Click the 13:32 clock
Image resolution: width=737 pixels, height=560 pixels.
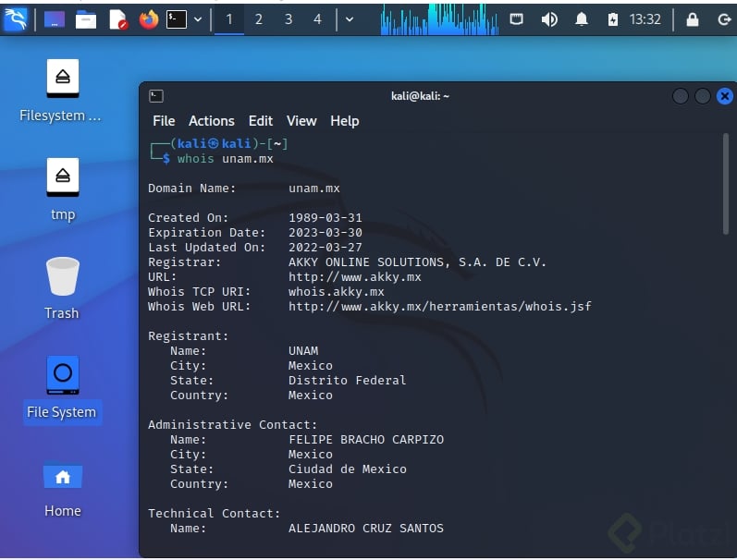coord(645,19)
